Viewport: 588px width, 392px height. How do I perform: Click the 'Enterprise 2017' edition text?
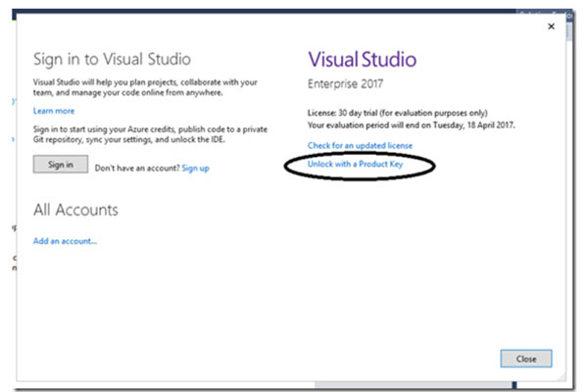pos(345,83)
